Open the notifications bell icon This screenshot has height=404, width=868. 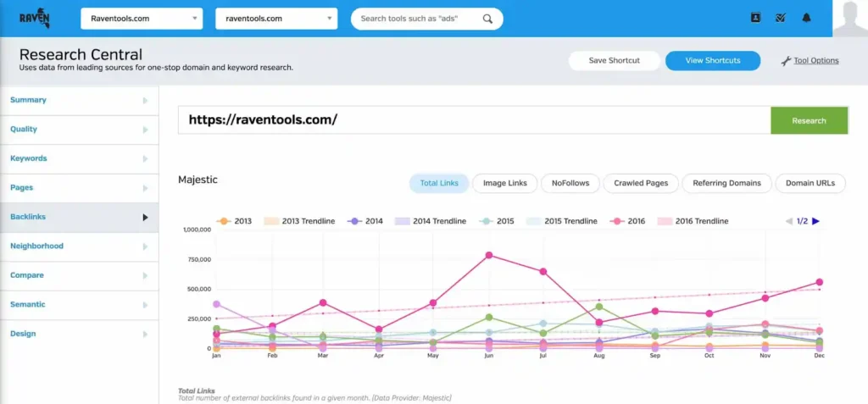point(806,18)
